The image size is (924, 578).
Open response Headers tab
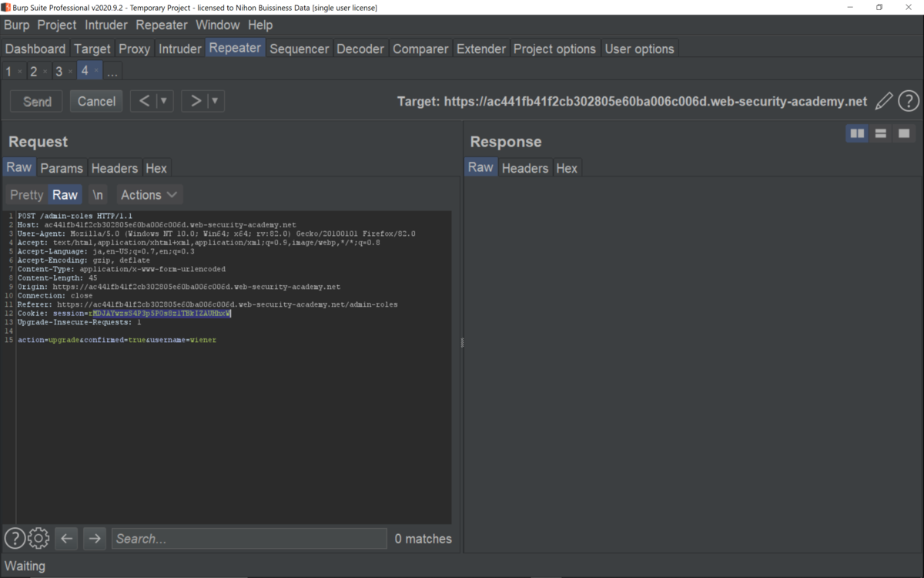click(x=525, y=168)
